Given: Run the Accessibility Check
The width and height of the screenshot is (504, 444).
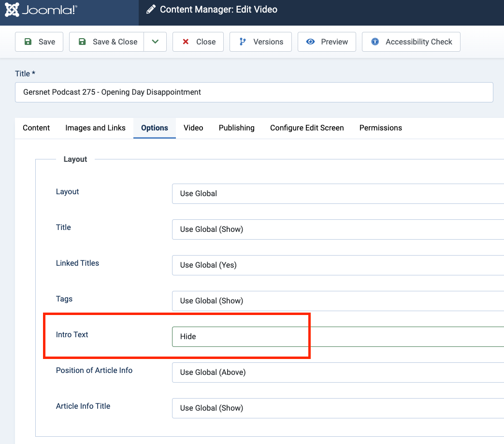Looking at the screenshot, I should coord(411,42).
